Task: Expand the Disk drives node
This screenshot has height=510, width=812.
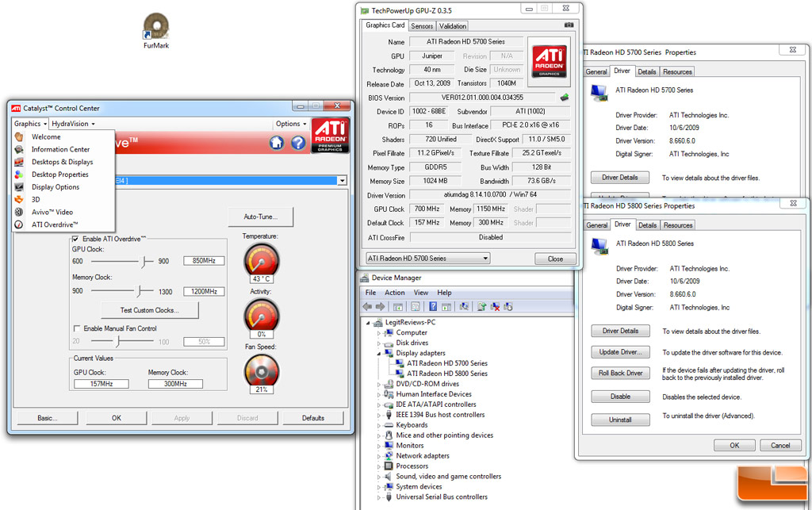Action: click(x=379, y=343)
